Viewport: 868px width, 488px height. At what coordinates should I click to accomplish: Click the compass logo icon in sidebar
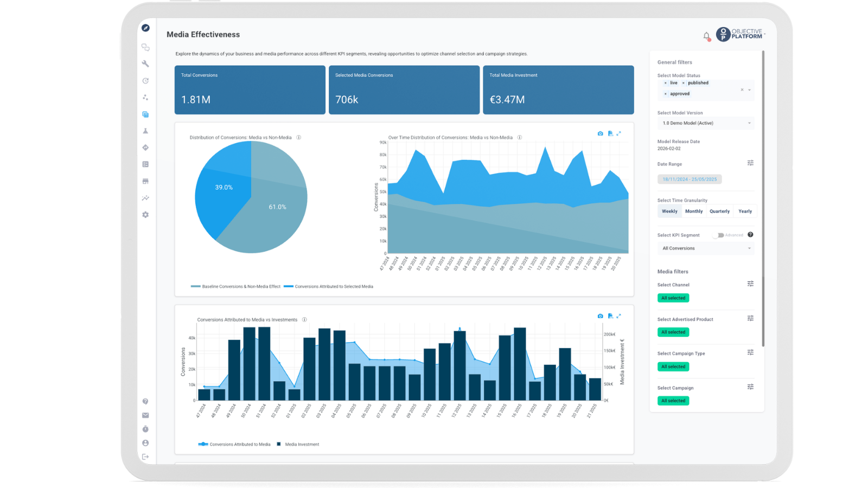click(x=145, y=28)
